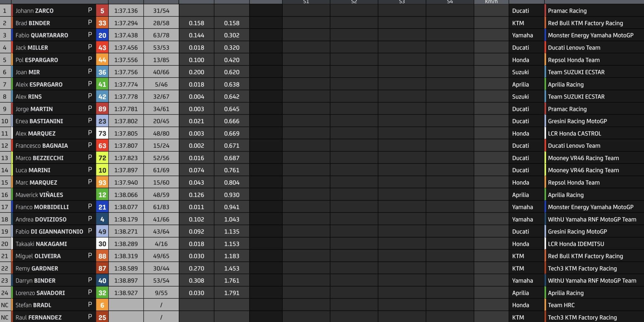
Task: Click team Red Bull KTM Factory Racing for Brad BINDER
Action: pyautogui.click(x=585, y=23)
